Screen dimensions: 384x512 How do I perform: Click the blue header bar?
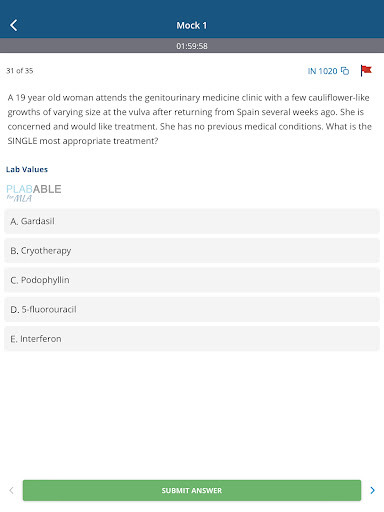point(192,19)
